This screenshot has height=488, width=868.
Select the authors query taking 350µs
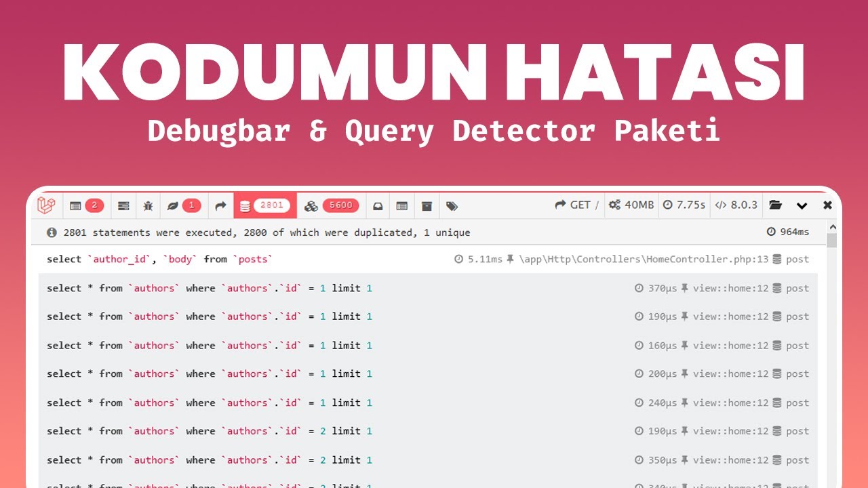pos(428,460)
